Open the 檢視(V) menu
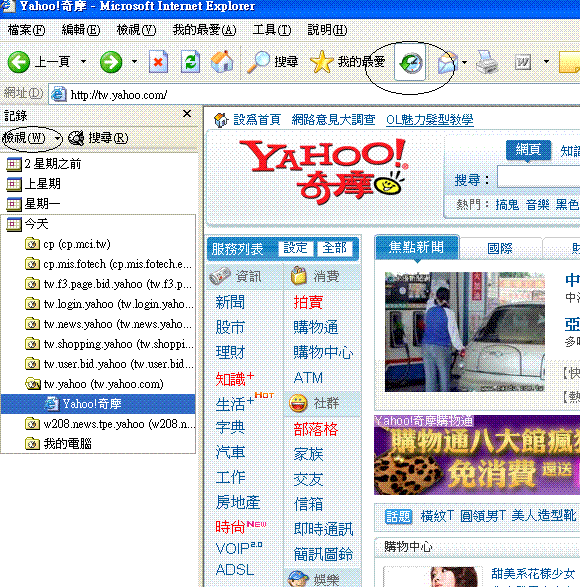This screenshot has height=587, width=580. [x=136, y=30]
